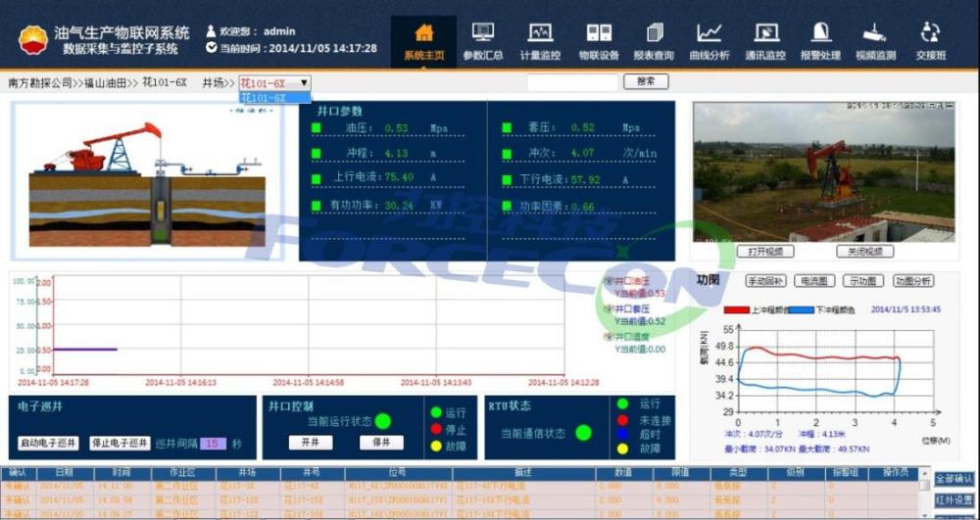Open 功图分析 analysis
The height and width of the screenshot is (520, 980).
(x=913, y=281)
